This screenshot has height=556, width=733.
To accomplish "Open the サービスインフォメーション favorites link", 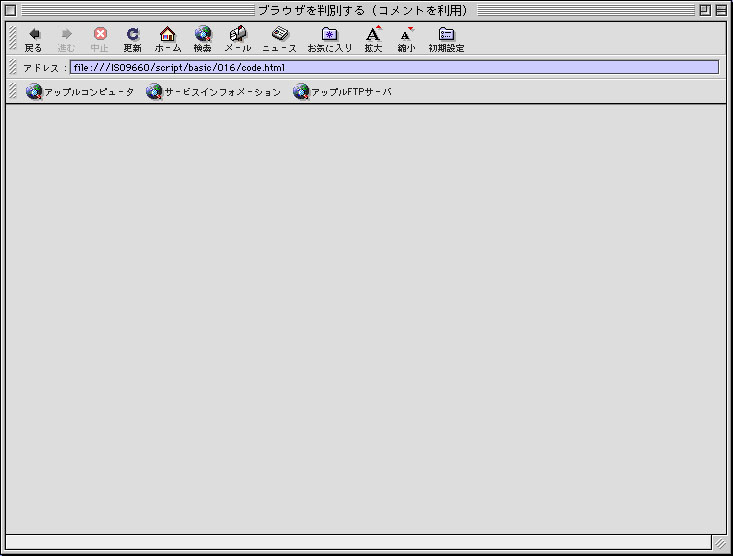I will [213, 92].
